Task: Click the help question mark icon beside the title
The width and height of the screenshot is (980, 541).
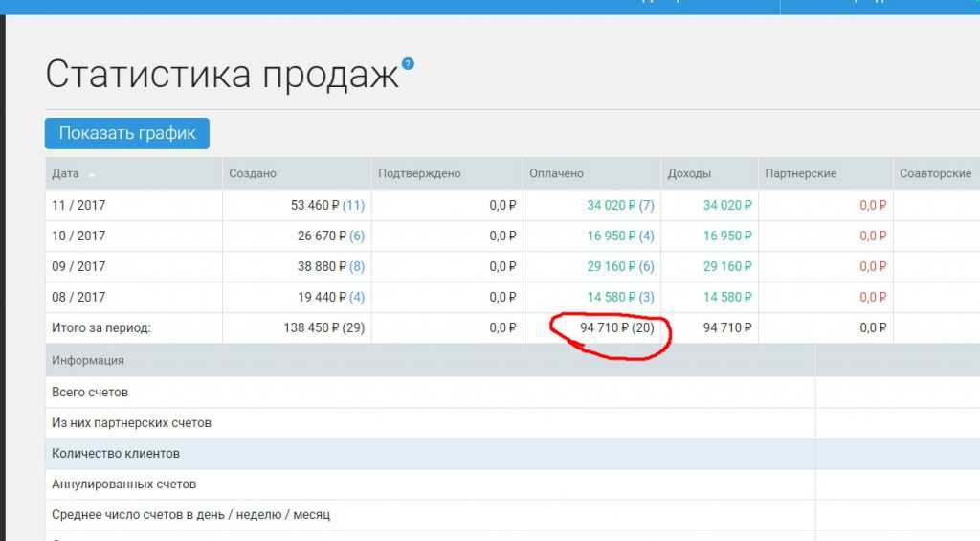Action: pyautogui.click(x=408, y=64)
